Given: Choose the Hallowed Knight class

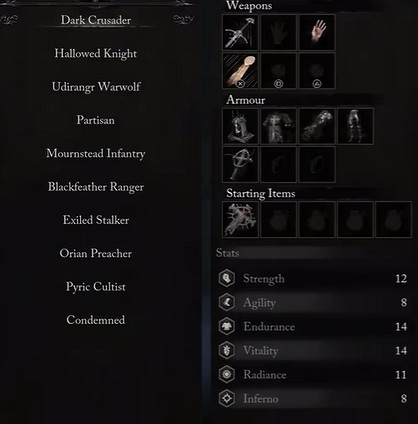Looking at the screenshot, I should (x=96, y=53).
